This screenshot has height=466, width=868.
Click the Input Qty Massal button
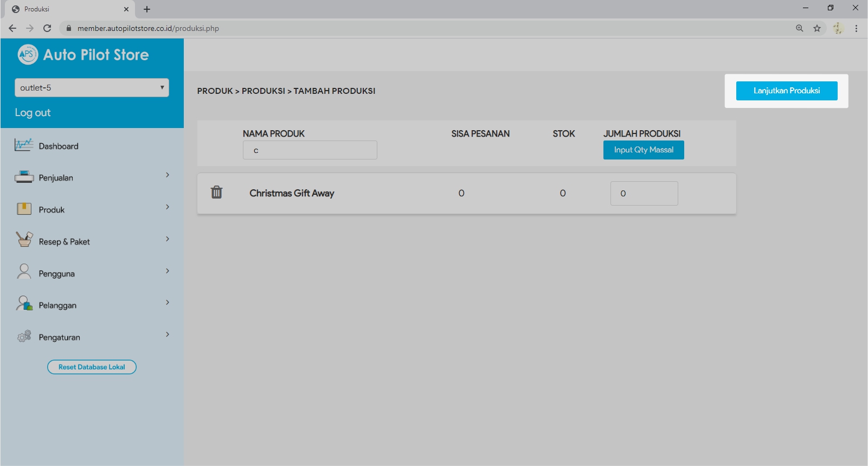click(x=644, y=150)
